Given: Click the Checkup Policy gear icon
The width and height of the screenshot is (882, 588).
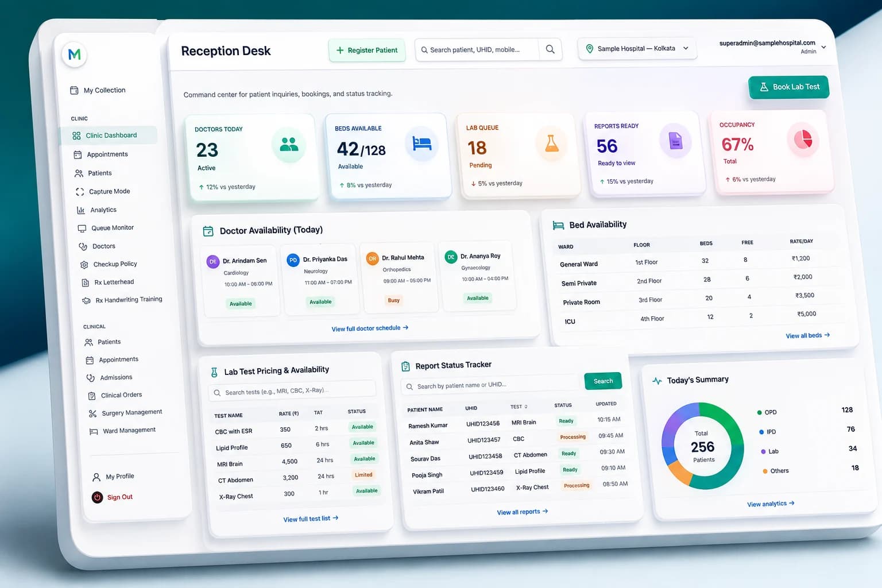Looking at the screenshot, I should pos(84,265).
